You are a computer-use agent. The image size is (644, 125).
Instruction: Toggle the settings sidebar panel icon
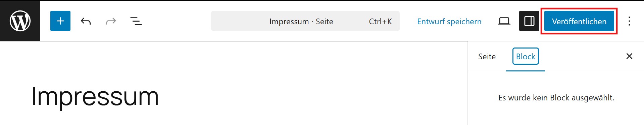click(529, 21)
